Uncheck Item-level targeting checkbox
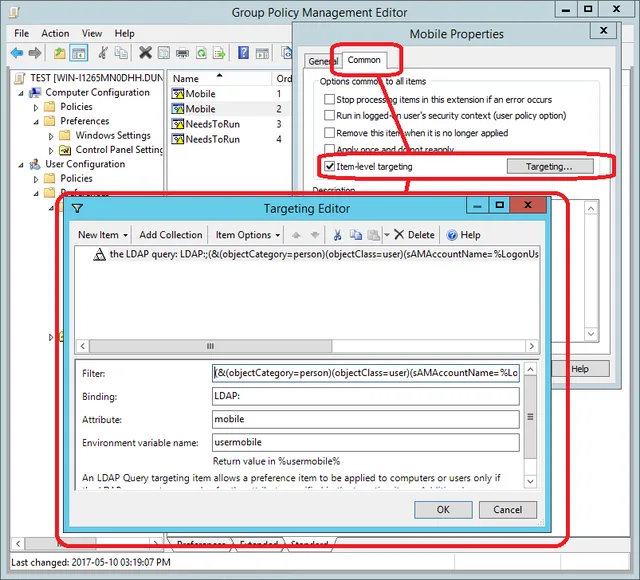The image size is (640, 580). pos(329,166)
